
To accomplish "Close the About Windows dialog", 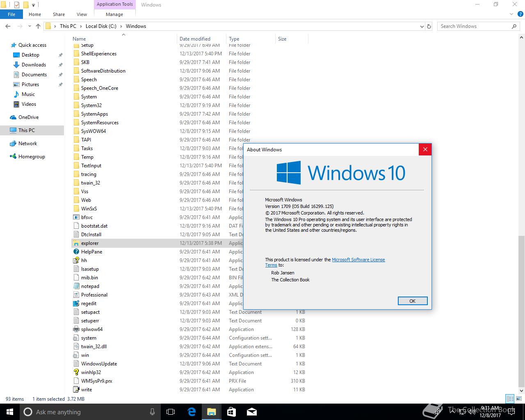I will click(x=425, y=149).
